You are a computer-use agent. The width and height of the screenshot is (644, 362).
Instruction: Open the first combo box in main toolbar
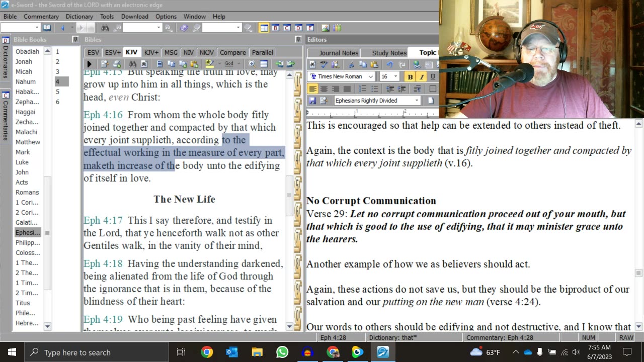[37, 28]
